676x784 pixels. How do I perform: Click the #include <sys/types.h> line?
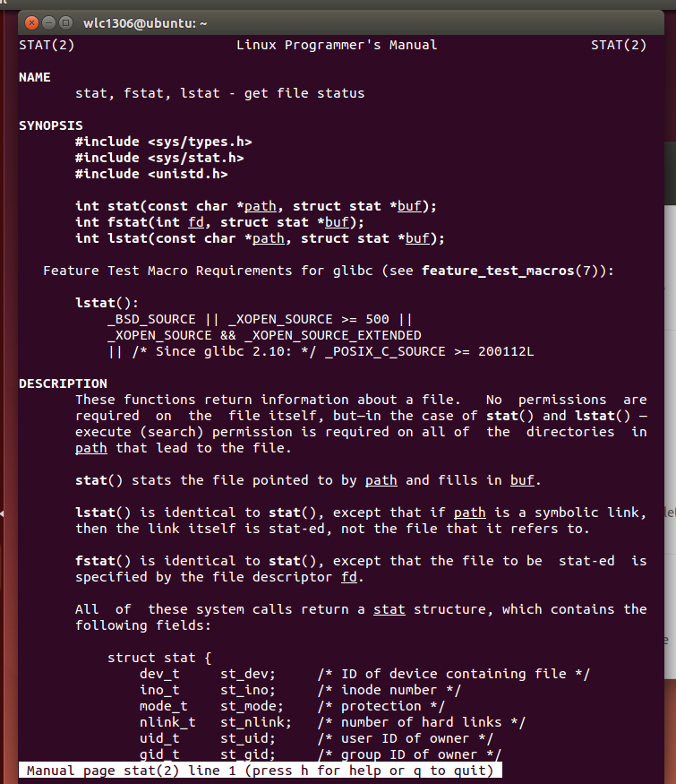pyautogui.click(x=163, y=142)
